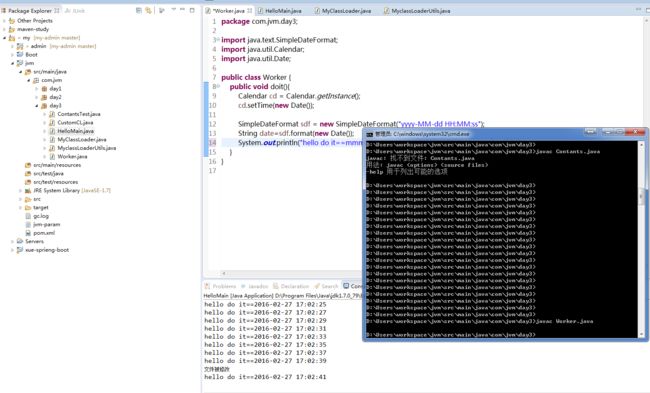This screenshot has height=393, width=650.
Task: Click the focus-on-active-task icon in Package Explorer
Action: [x=162, y=10]
